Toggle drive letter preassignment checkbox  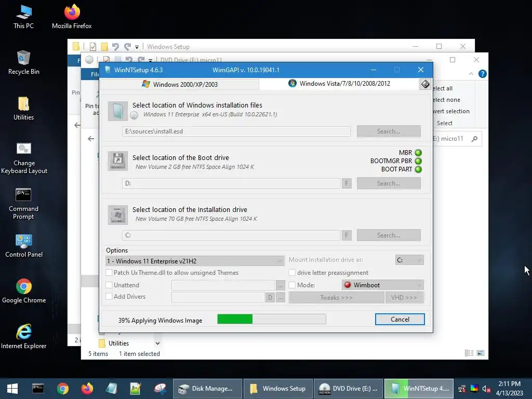click(292, 272)
